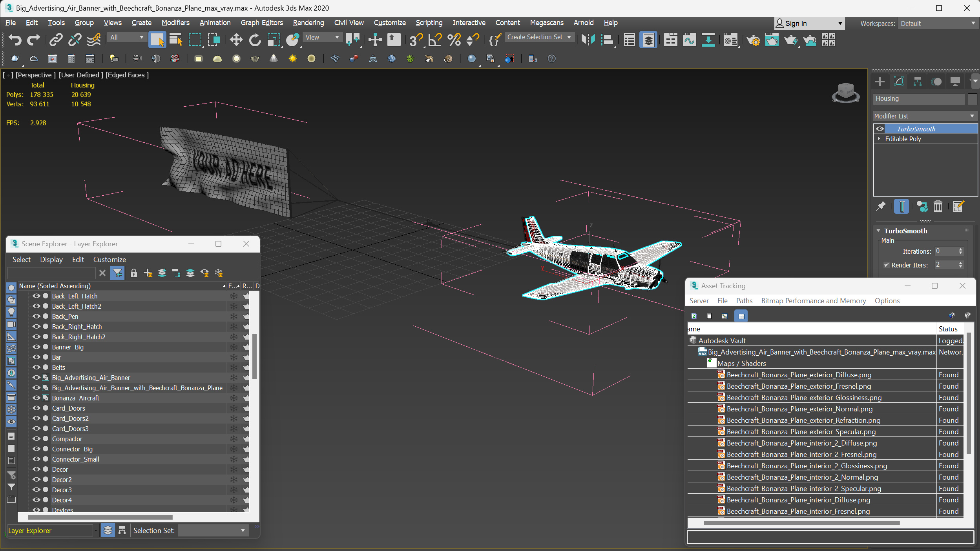This screenshot has height=551, width=980.
Task: Choose the Select and Move tool
Action: [236, 40]
